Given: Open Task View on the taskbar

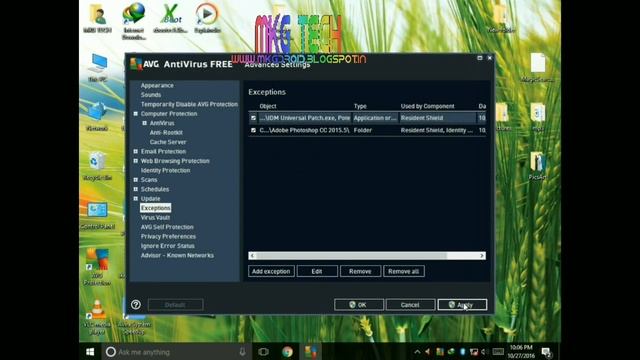Looking at the screenshot, I should (263, 351).
